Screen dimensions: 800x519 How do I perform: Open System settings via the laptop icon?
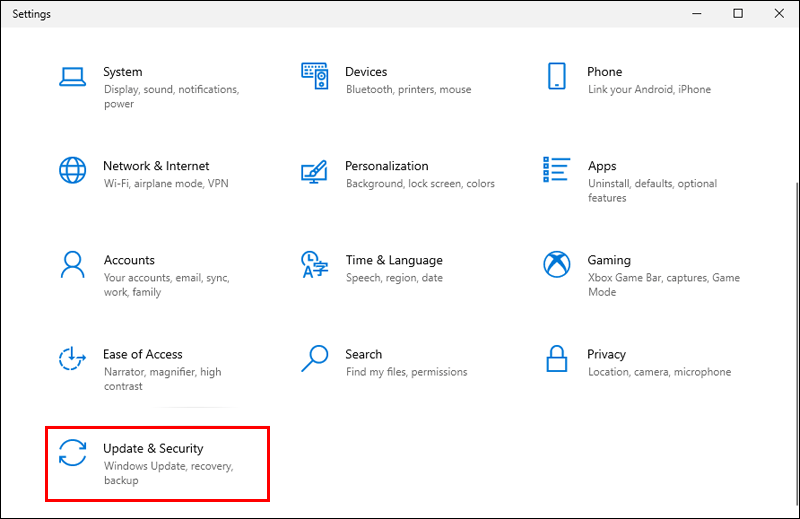click(x=72, y=77)
